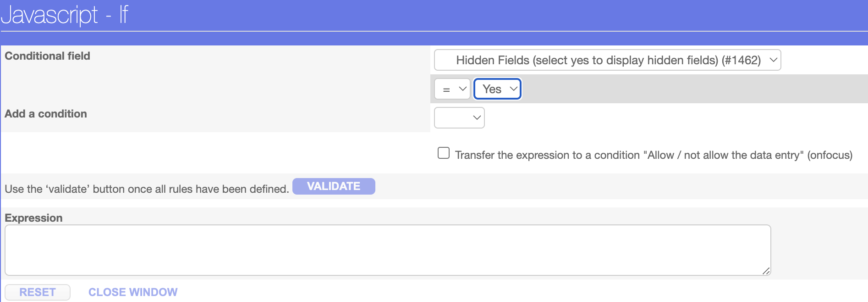This screenshot has width=868, height=302.
Task: Open the Hidden Fields conditional field dropdown
Action: coord(607,60)
